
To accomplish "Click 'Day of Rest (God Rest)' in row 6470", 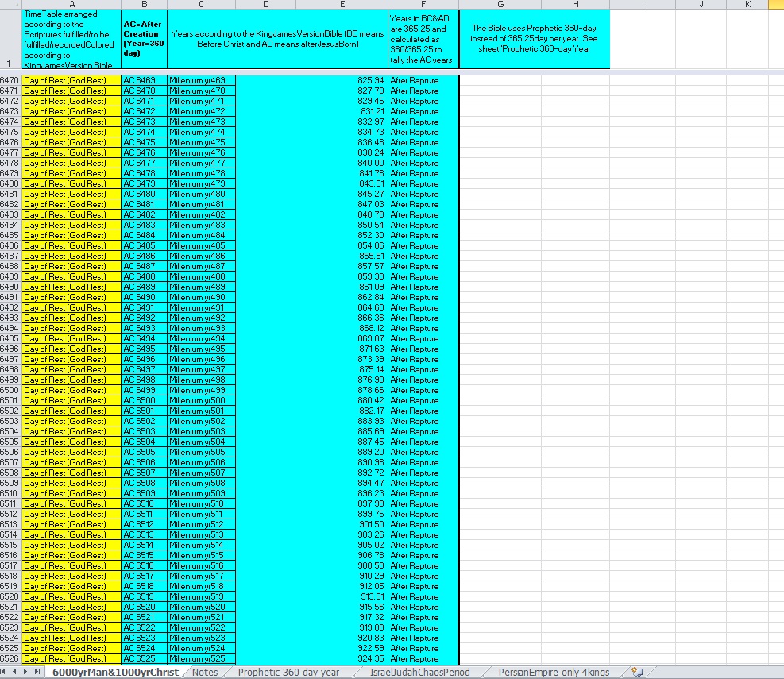I will click(x=71, y=80).
